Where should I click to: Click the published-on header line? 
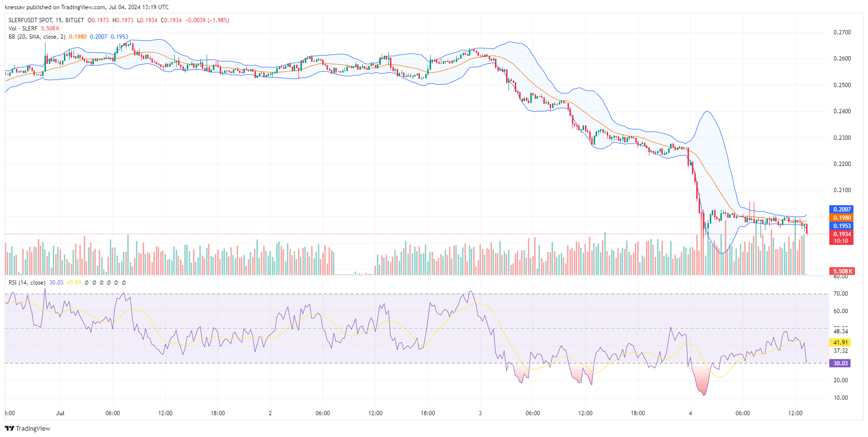(x=87, y=7)
